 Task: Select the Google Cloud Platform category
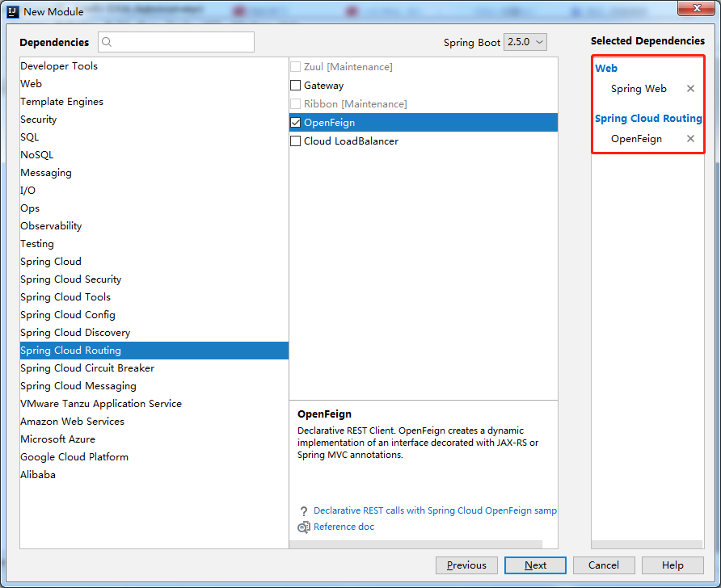pos(154,457)
